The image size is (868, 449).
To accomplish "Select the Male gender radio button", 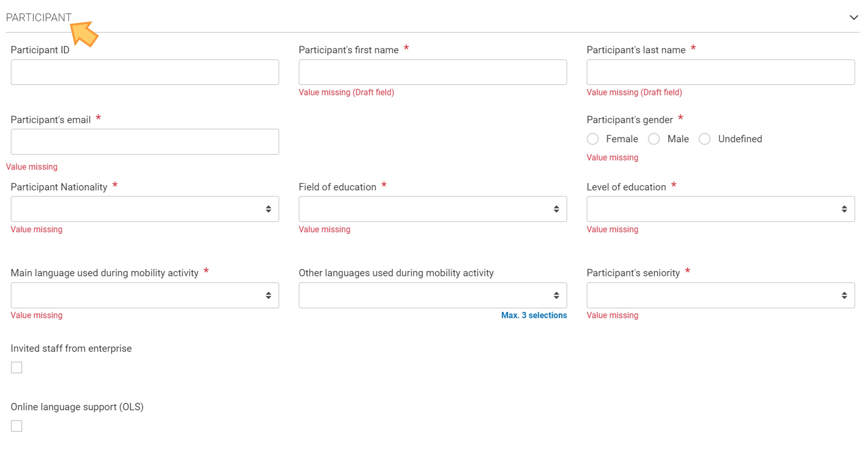I will click(654, 139).
